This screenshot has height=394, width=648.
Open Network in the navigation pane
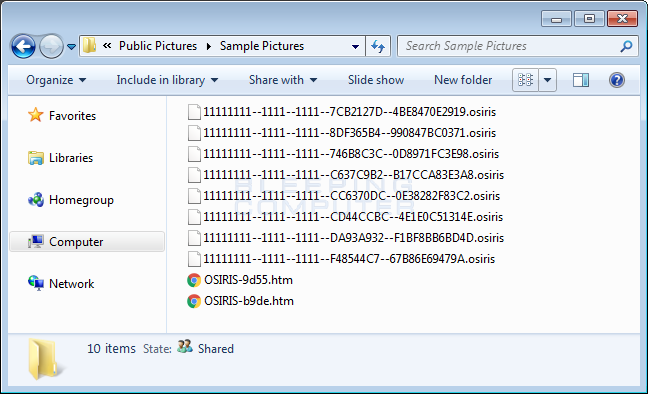coord(71,284)
